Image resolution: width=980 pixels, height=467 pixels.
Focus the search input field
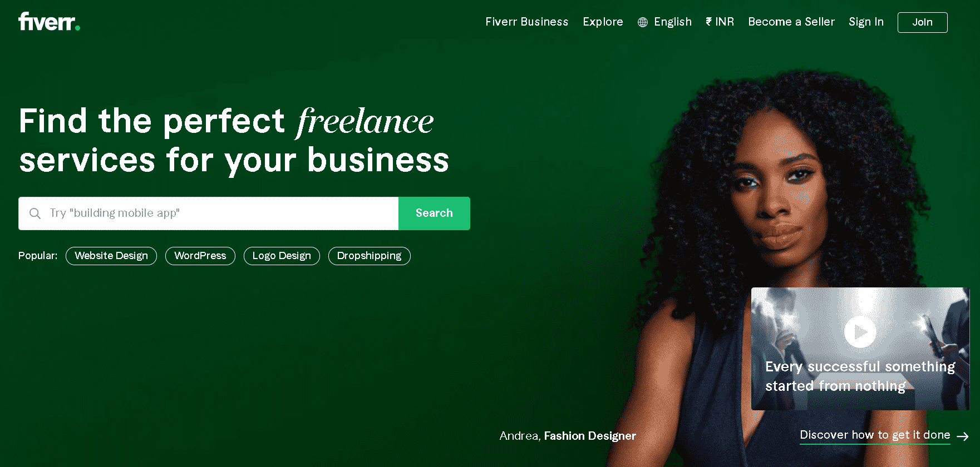pos(209,213)
